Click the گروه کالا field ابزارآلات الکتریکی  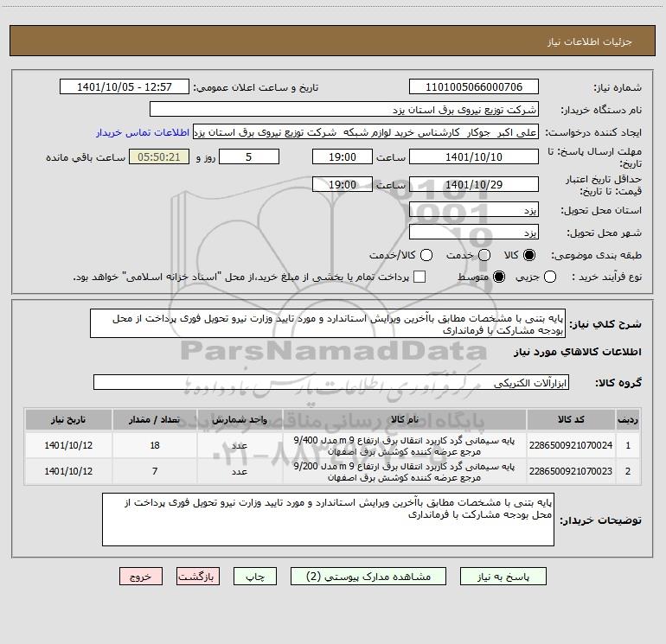coord(331,382)
